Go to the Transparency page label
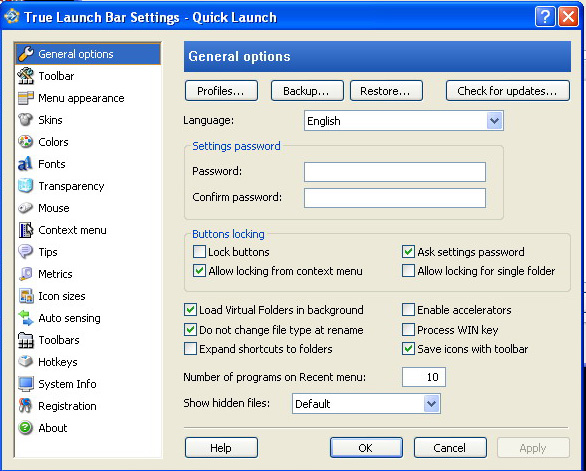The height and width of the screenshot is (471, 586). [x=71, y=186]
